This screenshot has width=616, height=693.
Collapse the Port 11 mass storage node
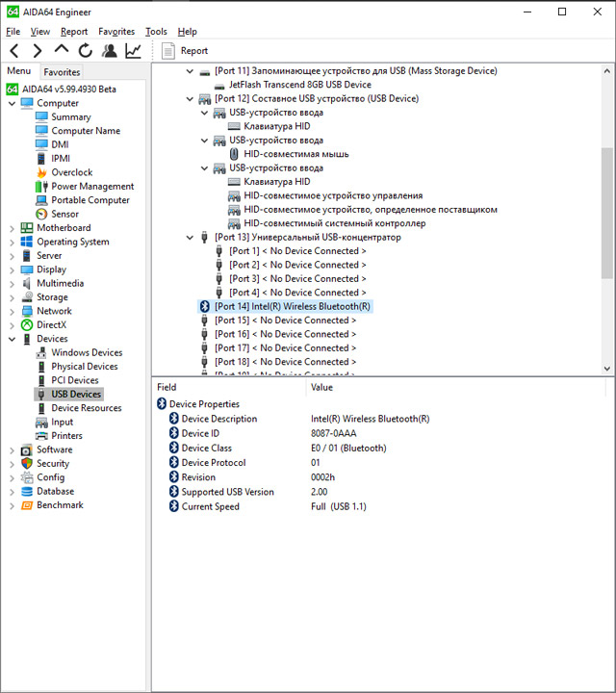click(190, 71)
